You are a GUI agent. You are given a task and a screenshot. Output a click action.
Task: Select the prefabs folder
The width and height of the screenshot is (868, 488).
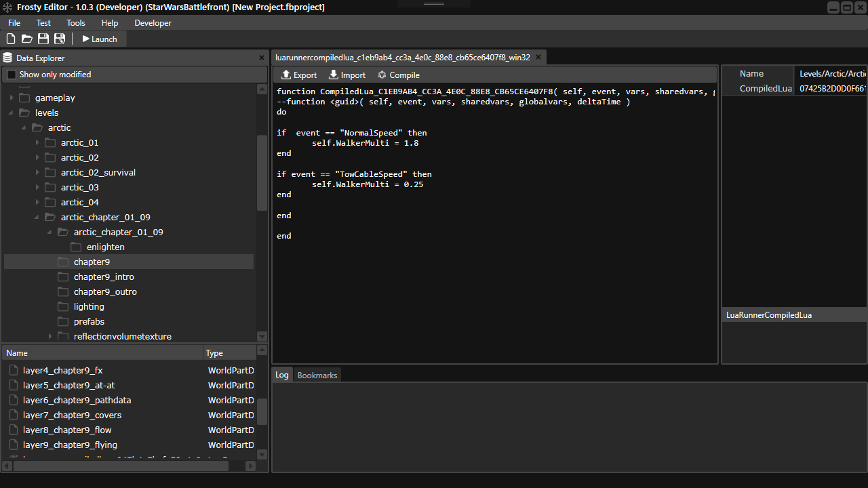pos(89,322)
